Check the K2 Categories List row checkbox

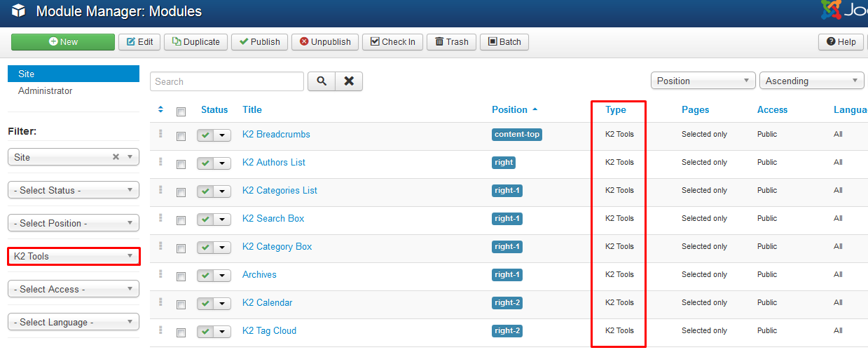coord(181,192)
